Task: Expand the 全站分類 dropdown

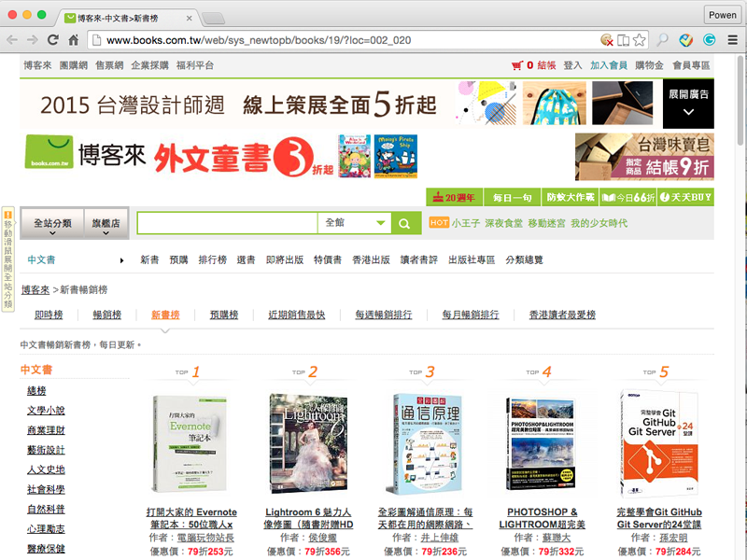Action: [52, 224]
